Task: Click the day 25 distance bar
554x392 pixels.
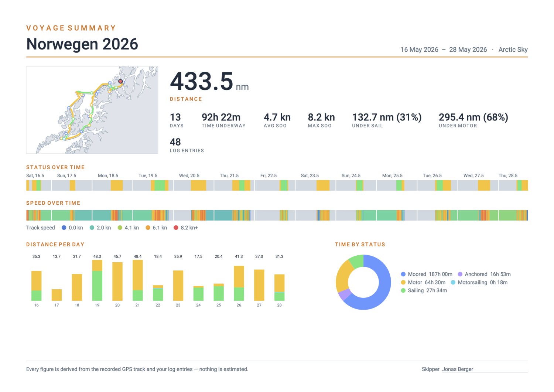Action: click(219, 292)
